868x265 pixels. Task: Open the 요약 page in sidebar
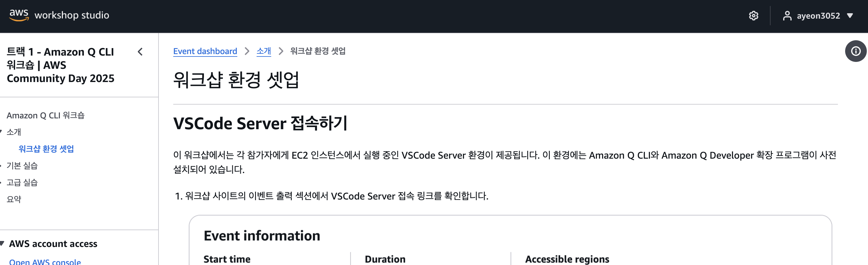pos(14,199)
